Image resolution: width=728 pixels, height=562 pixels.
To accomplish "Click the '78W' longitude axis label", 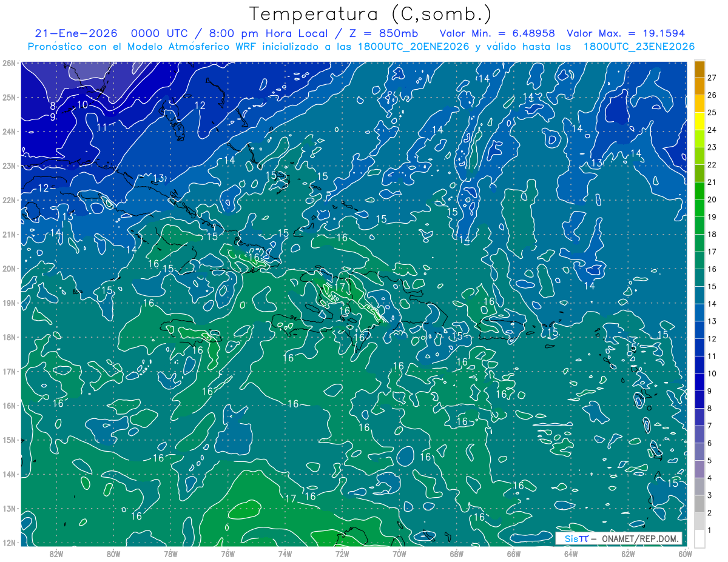I will (x=170, y=554).
